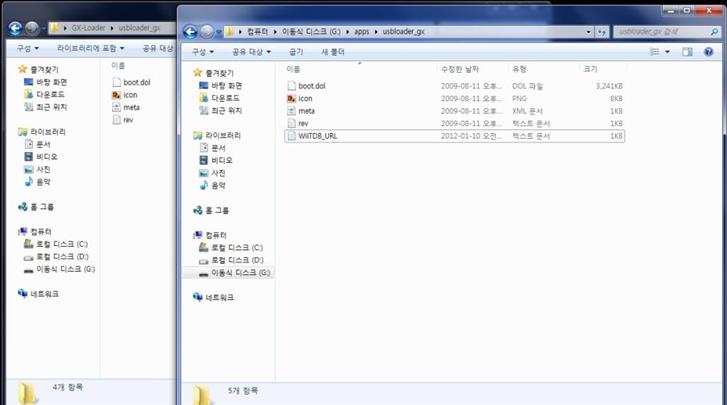Screen dimensions: 727x405
Task: Click the back arrow in the front Explorer window
Action: pyautogui.click(x=189, y=31)
